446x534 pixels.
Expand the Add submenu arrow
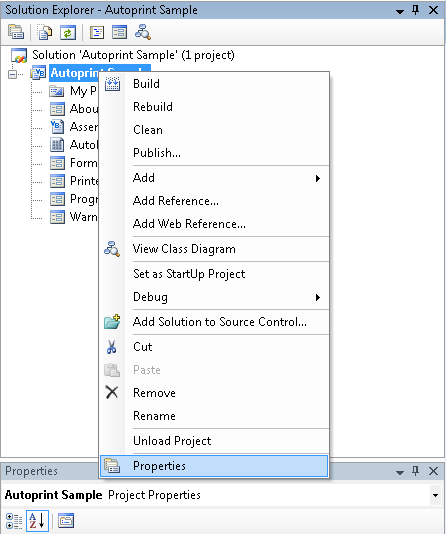[x=317, y=178]
